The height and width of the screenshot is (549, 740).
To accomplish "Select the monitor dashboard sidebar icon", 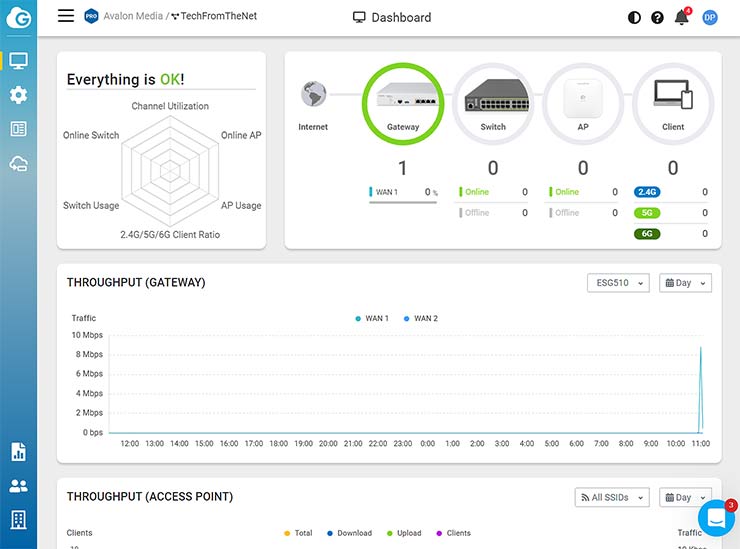I will pos(18,61).
